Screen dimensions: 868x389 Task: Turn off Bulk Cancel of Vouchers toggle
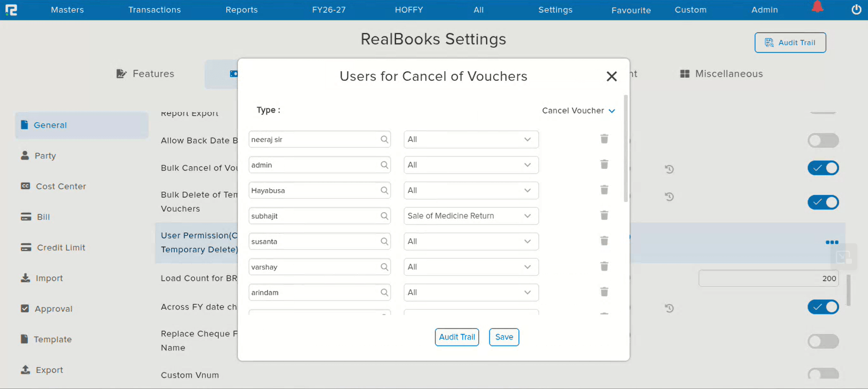tap(823, 168)
